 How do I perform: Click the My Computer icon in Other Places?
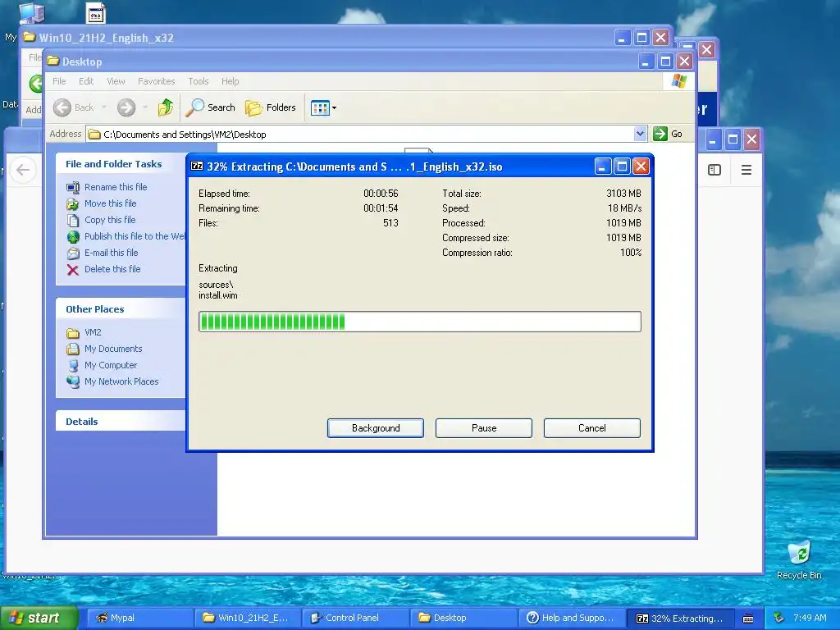(73, 366)
